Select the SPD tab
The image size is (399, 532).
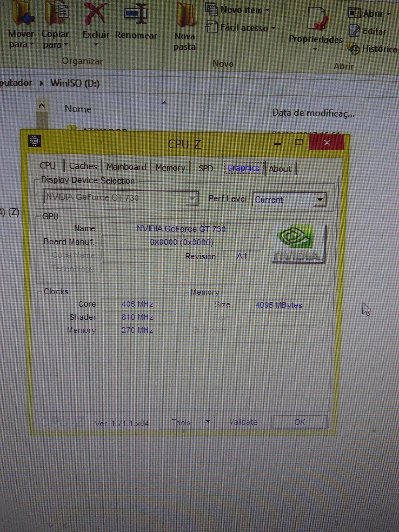click(x=206, y=168)
